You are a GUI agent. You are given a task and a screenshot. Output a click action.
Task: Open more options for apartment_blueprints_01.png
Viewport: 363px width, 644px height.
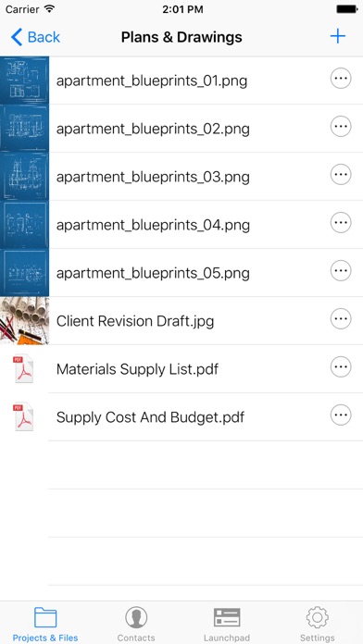pos(341,79)
